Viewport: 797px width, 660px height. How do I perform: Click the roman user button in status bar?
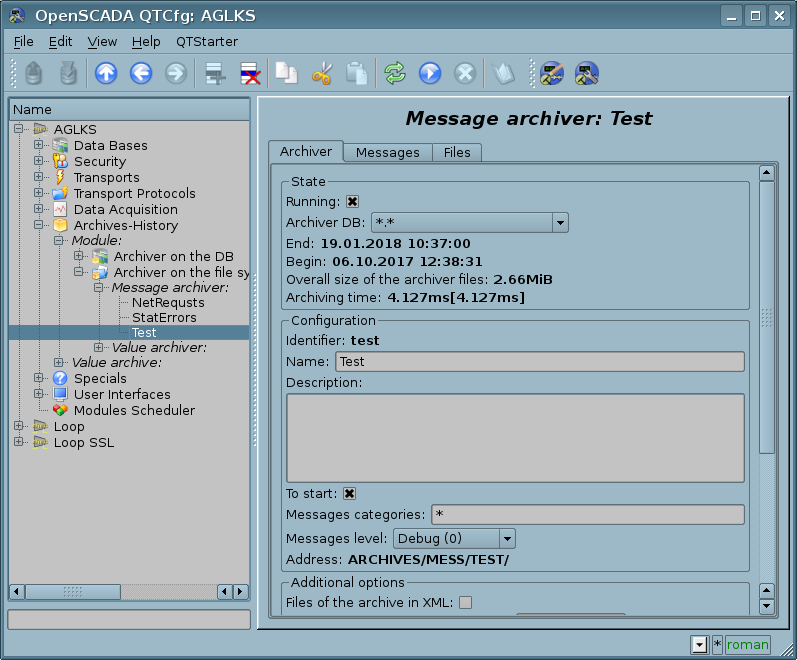(x=747, y=645)
